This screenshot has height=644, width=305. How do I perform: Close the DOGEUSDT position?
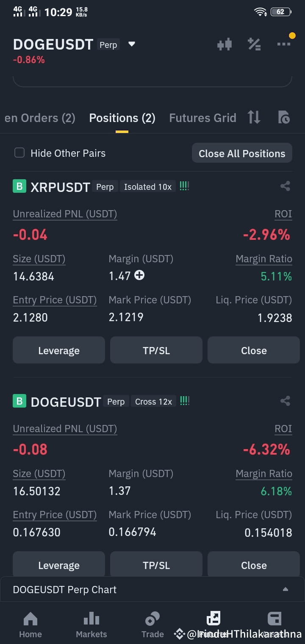pyautogui.click(x=254, y=565)
